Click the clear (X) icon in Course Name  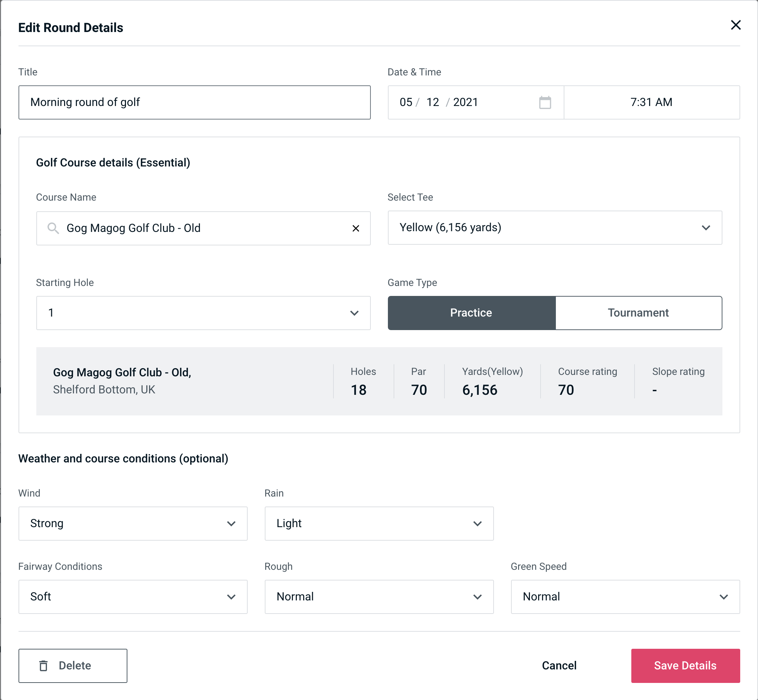356,228
